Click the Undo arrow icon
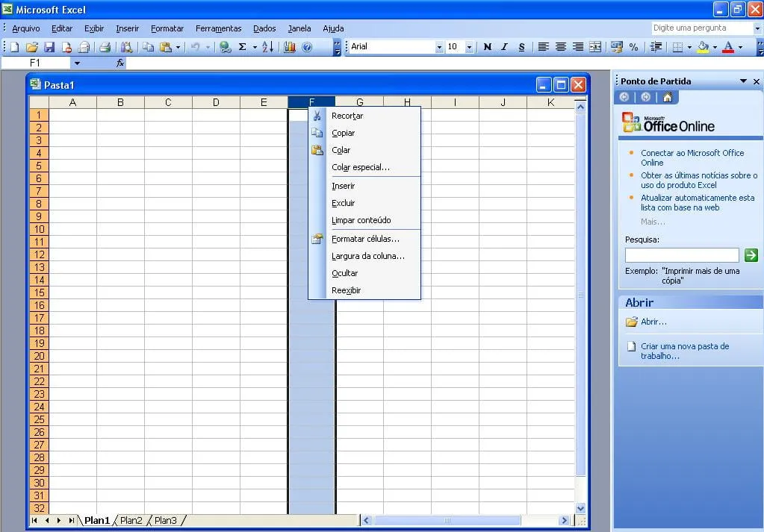The height and width of the screenshot is (532, 764). point(196,47)
